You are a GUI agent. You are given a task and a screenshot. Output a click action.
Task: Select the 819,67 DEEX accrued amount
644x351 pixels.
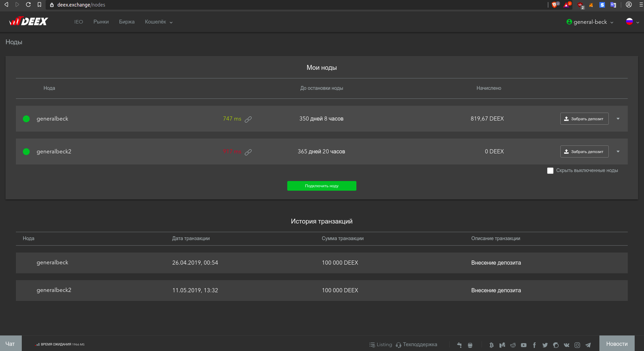pyautogui.click(x=487, y=119)
